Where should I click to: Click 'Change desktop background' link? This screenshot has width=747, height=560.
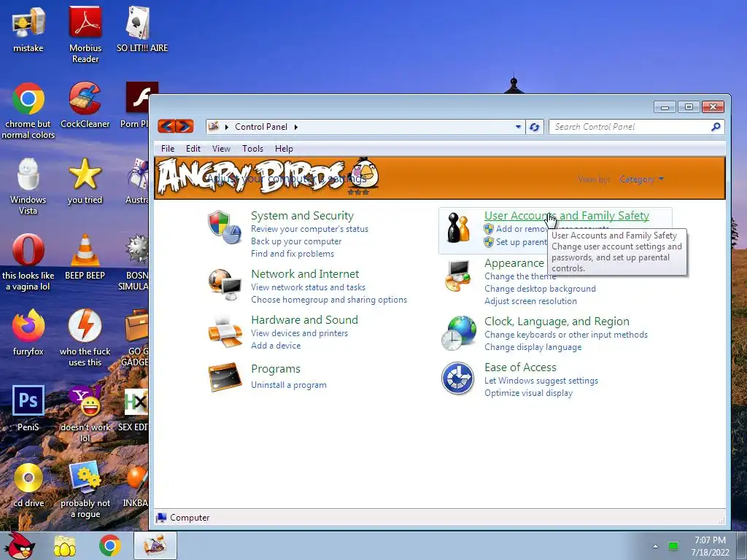[541, 289]
